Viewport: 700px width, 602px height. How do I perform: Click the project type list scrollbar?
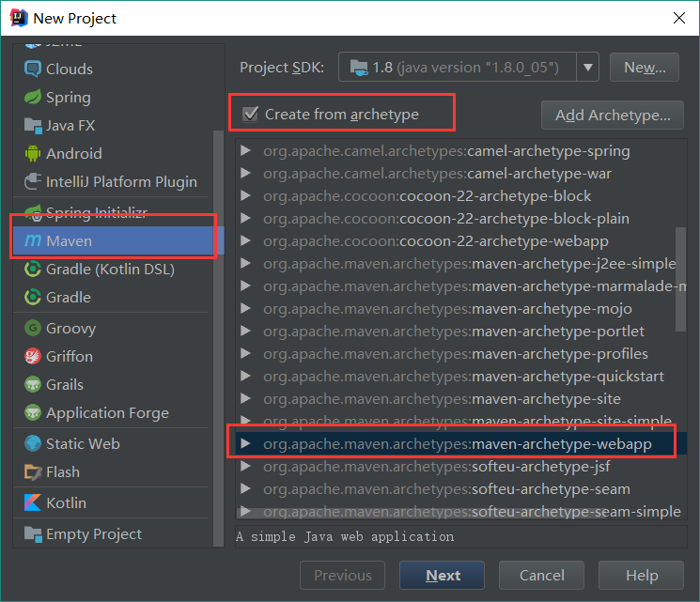point(218,338)
